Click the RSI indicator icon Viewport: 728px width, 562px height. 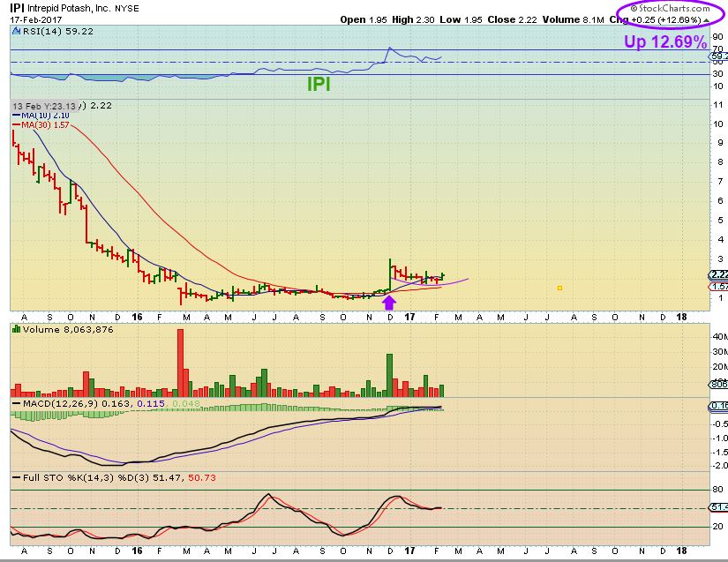16,31
